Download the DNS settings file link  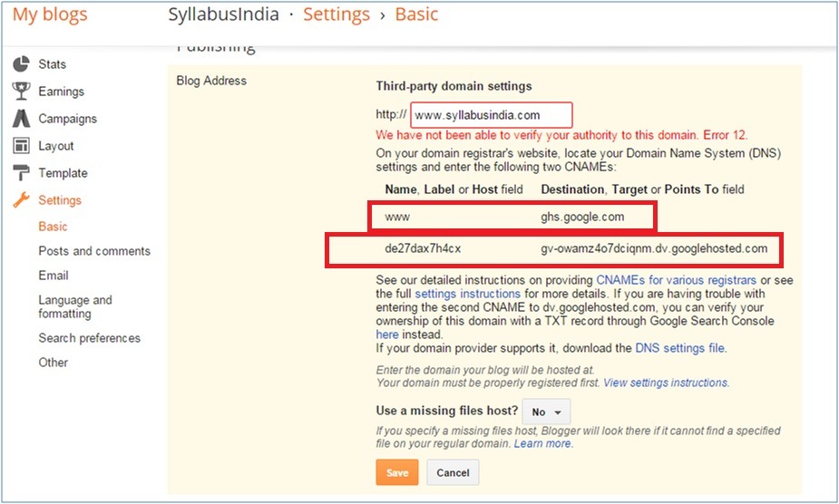click(680, 348)
